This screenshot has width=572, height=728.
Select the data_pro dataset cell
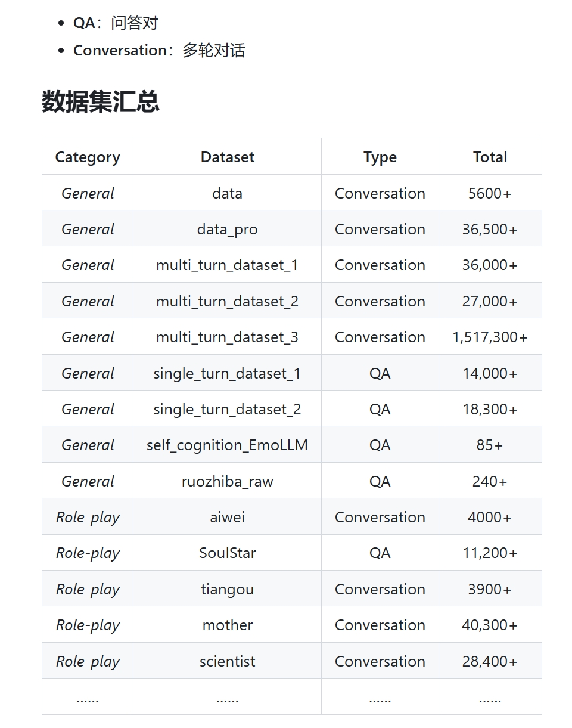pos(227,229)
